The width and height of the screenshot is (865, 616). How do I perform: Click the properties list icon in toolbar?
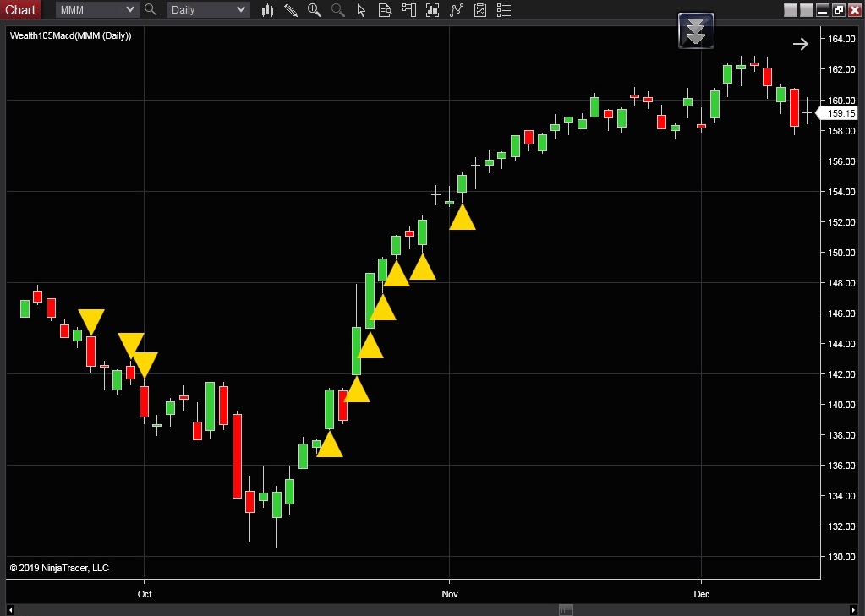coord(505,10)
